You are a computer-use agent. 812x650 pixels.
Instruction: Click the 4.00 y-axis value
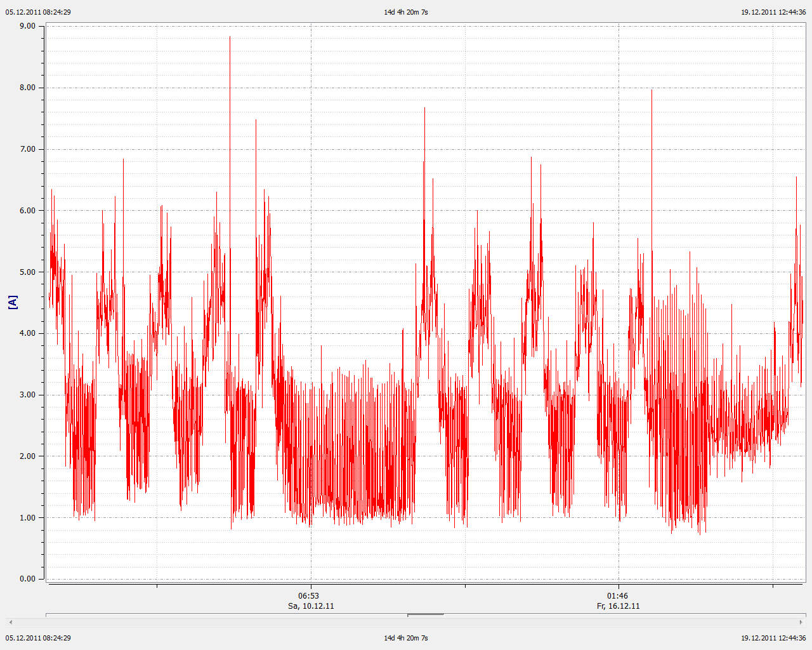click(x=27, y=333)
